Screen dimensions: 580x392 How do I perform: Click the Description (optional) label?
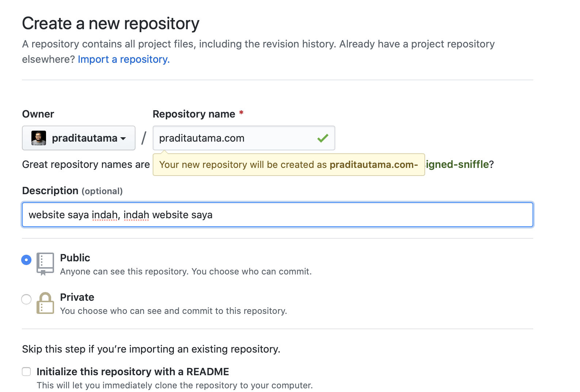tap(72, 191)
